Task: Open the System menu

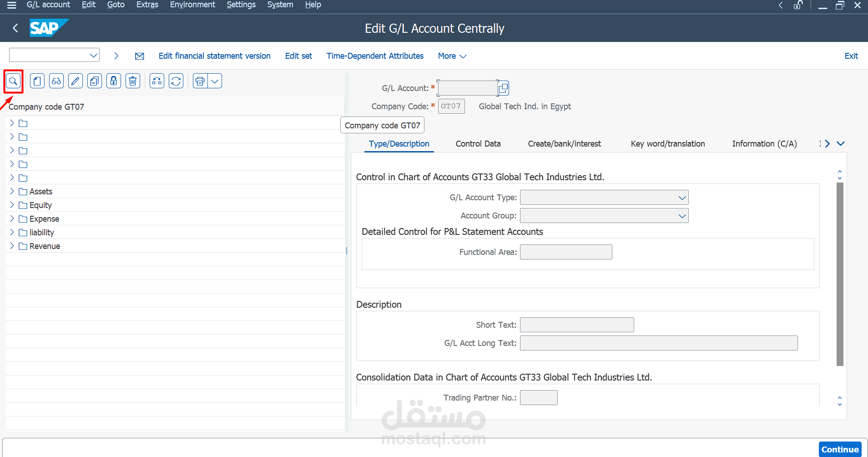Action: (x=280, y=5)
